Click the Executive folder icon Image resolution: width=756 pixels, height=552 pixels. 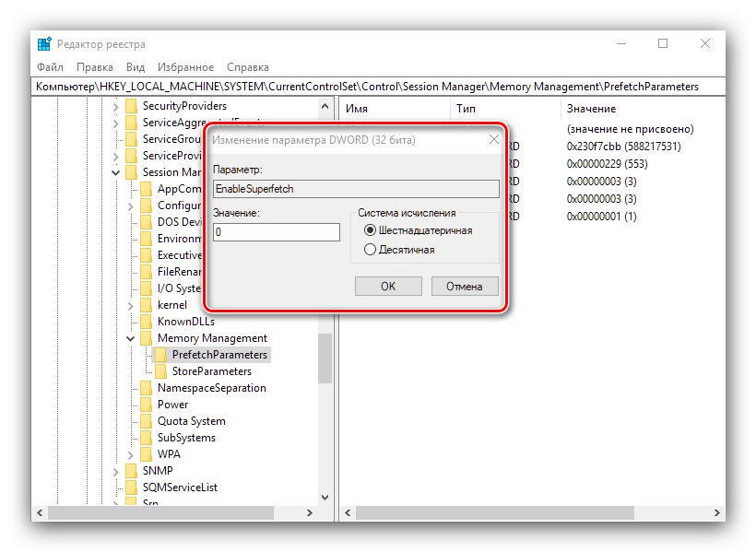click(x=146, y=255)
